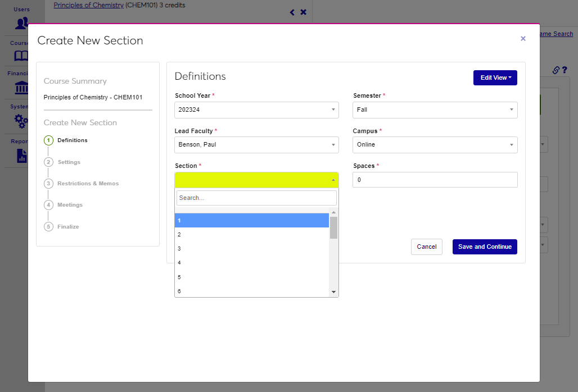The width and height of the screenshot is (578, 392).
Task: Open the Edit View dropdown button
Action: [x=495, y=78]
